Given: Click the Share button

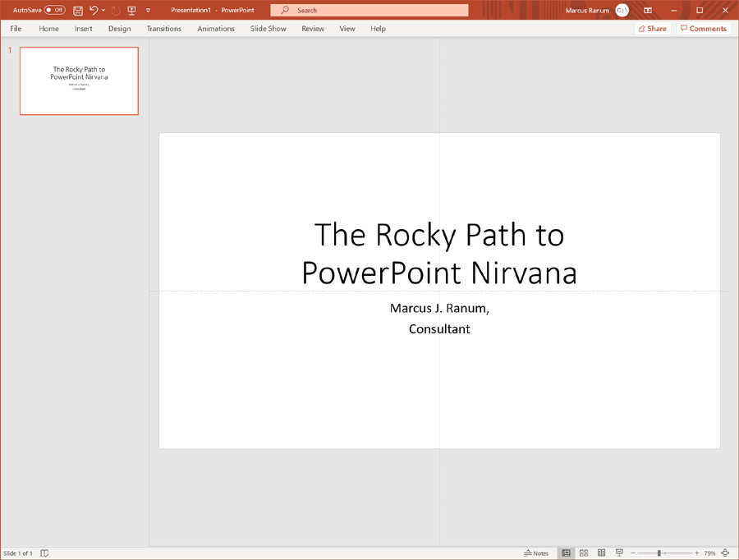Looking at the screenshot, I should 653,29.
